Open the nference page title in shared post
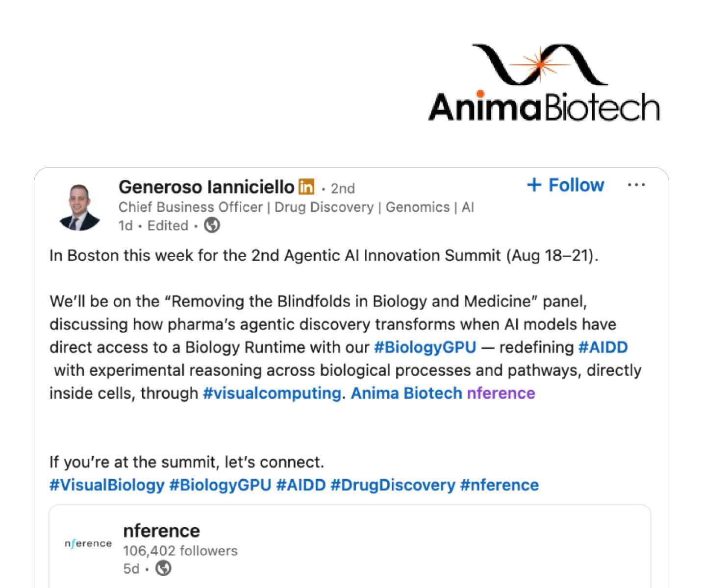The image size is (703, 588). [161, 531]
